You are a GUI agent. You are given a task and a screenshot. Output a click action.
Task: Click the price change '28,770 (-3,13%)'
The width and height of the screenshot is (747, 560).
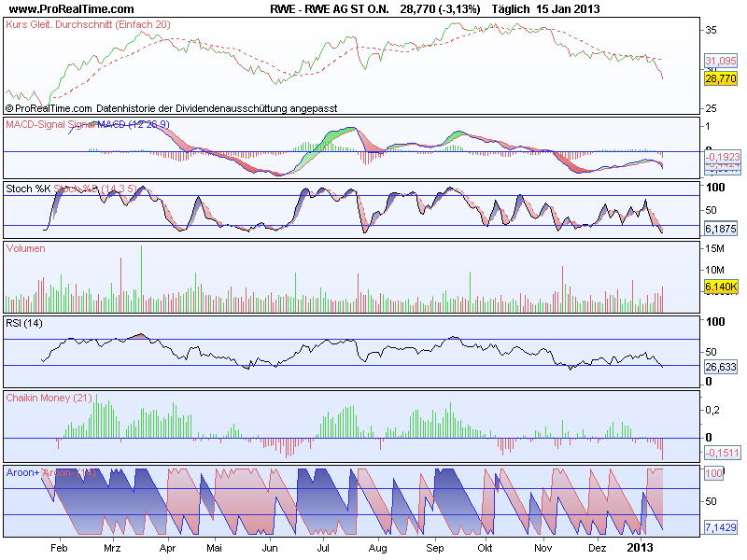(440, 9)
